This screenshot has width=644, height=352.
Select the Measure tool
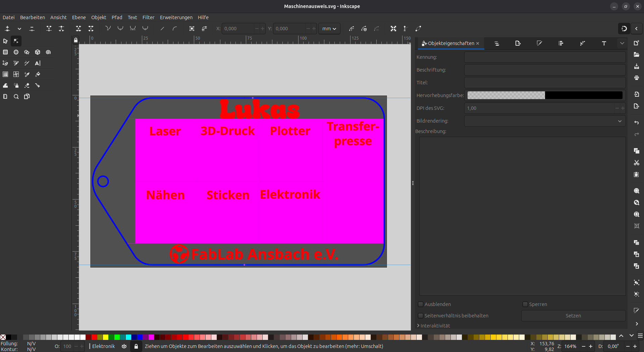tap(5, 96)
